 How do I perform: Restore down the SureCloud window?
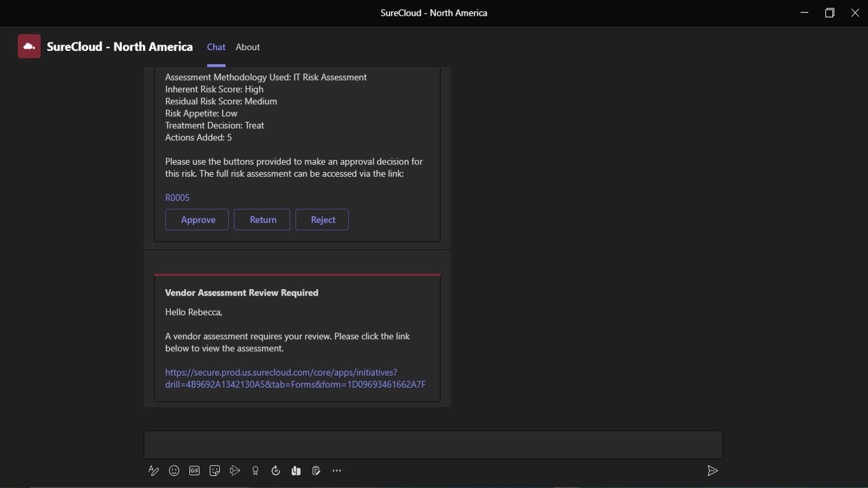point(830,13)
